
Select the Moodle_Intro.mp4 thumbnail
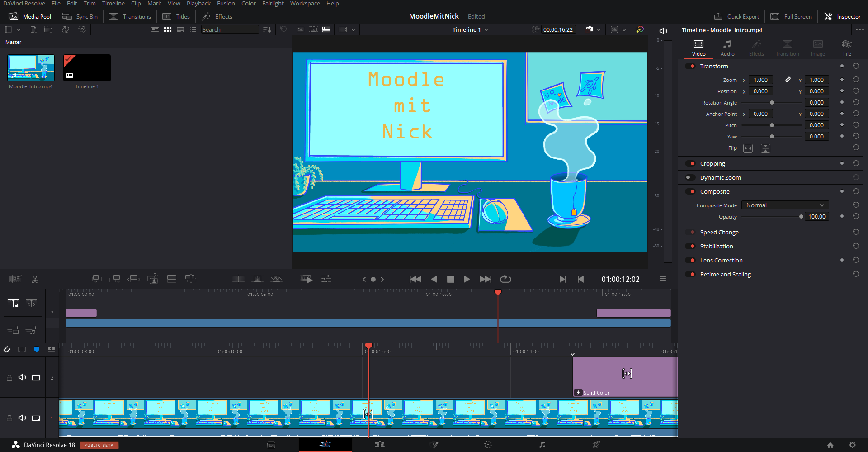point(30,67)
